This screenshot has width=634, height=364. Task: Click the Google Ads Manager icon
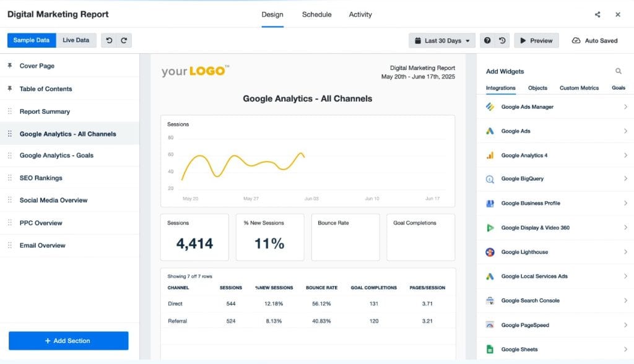490,106
